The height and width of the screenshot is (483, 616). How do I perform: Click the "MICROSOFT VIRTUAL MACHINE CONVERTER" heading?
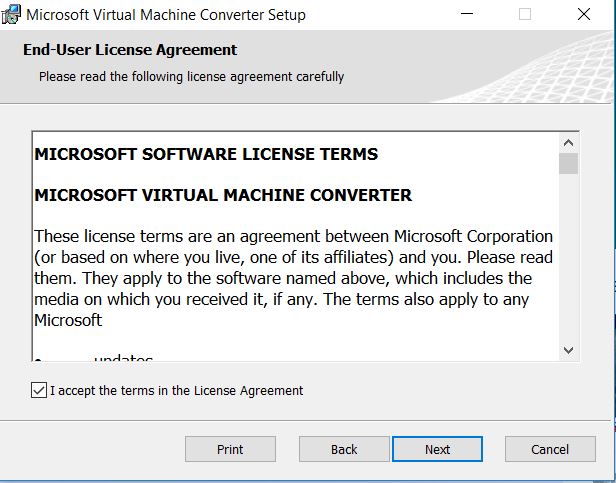(x=223, y=195)
